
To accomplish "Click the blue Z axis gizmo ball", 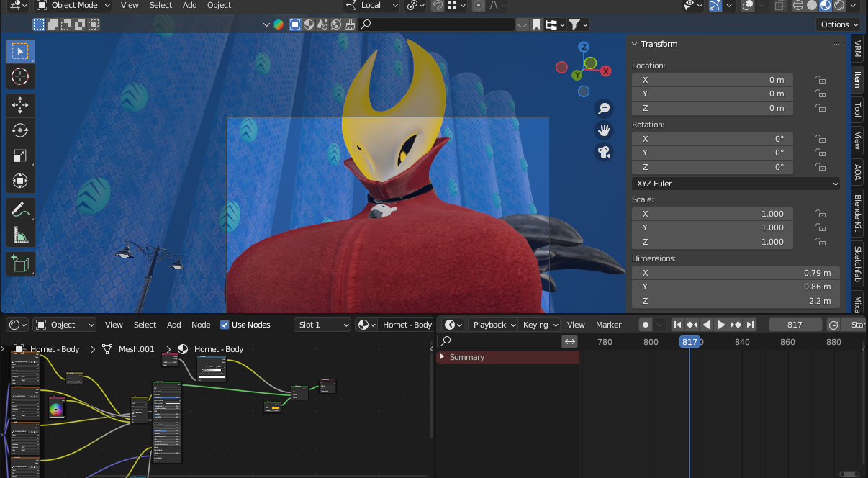I will click(x=585, y=48).
